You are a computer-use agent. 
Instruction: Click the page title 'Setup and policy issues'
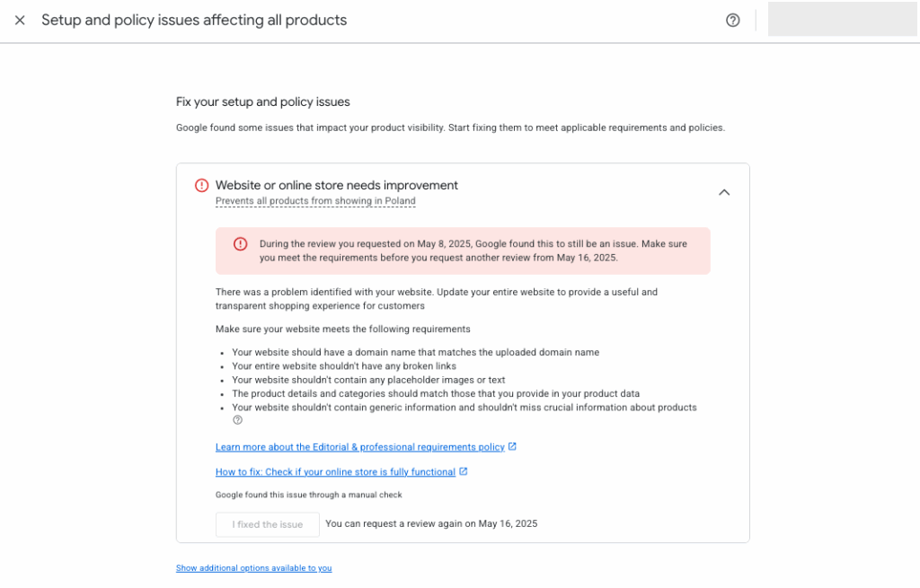(x=194, y=20)
